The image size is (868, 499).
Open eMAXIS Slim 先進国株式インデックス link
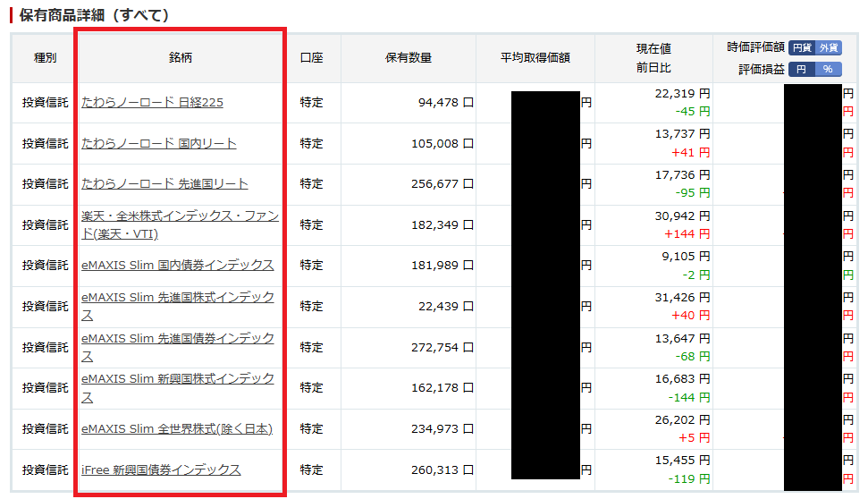coord(178,306)
